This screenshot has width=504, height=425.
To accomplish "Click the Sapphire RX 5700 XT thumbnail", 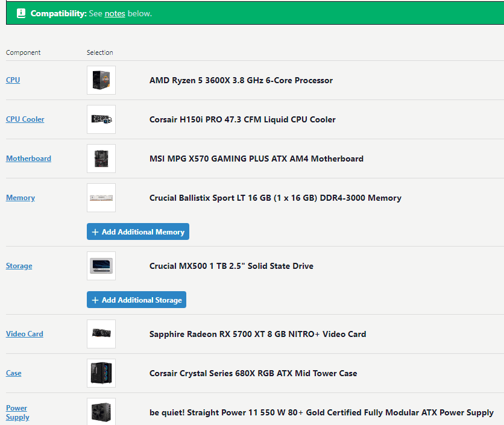I will 101,334.
